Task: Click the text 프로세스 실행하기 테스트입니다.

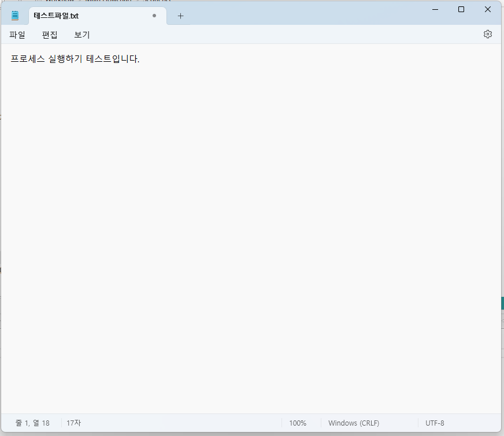Action: [75, 59]
